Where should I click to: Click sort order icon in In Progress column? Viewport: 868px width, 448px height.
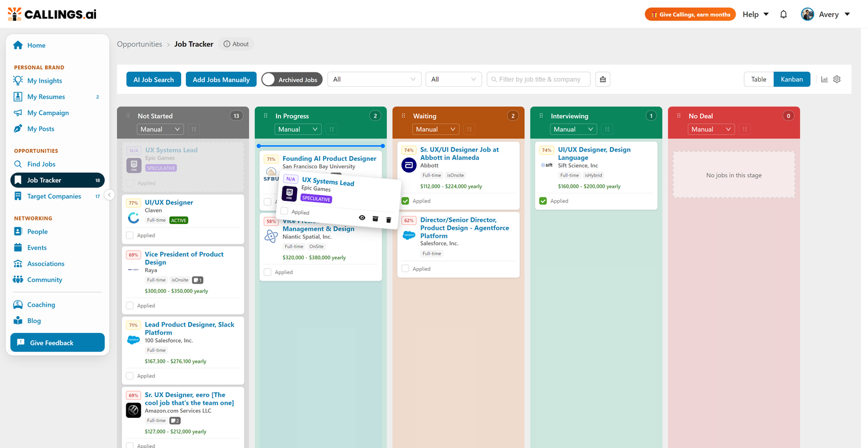332,129
